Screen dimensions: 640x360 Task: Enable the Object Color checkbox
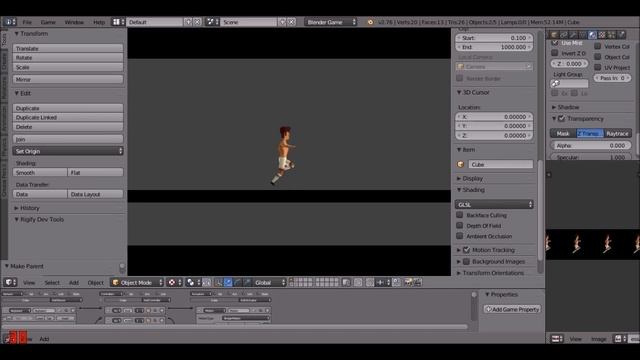tap(598, 57)
